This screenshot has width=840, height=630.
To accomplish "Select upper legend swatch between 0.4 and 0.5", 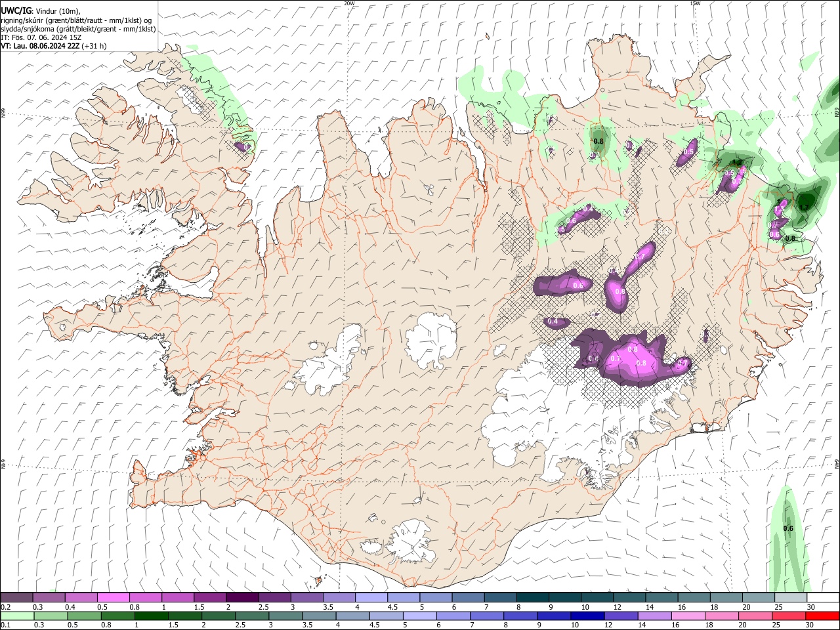I will (x=81, y=598).
